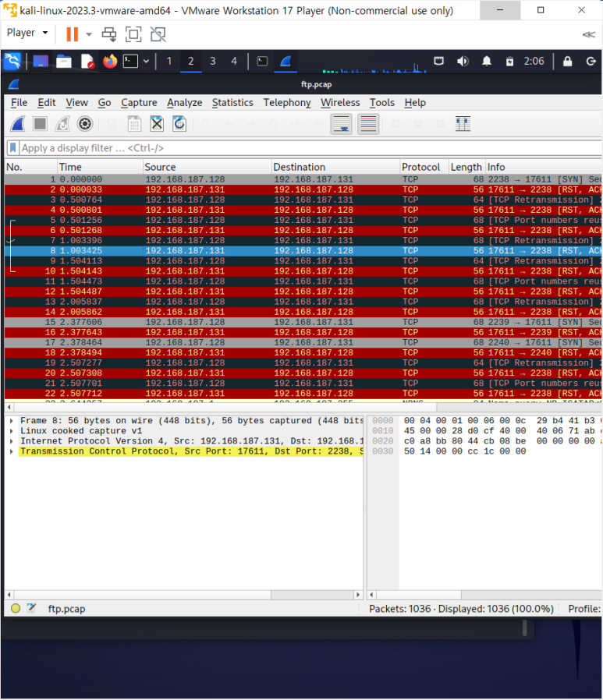Click the expert information yellow circle
This screenshot has height=700, width=603.
coord(16,608)
